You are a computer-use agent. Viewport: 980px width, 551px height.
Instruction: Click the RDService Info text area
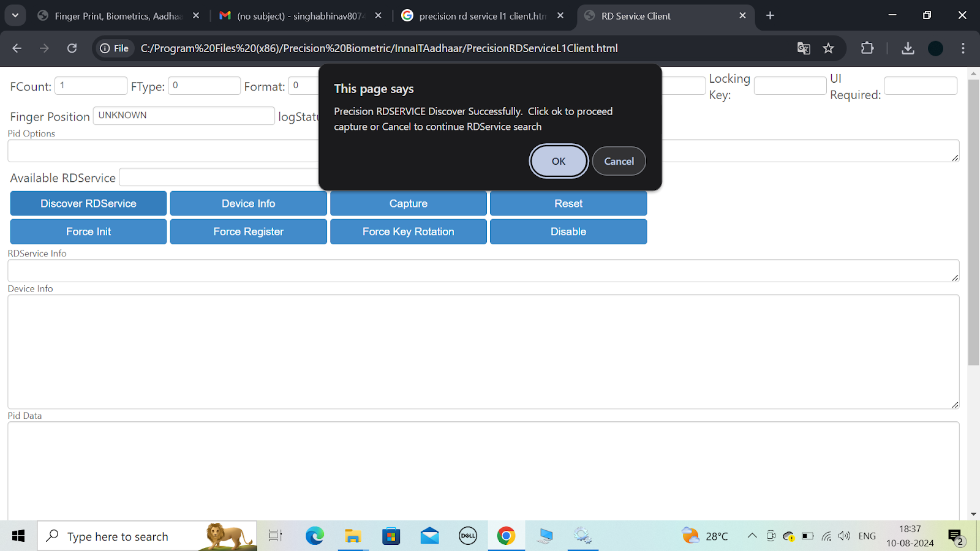click(483, 271)
